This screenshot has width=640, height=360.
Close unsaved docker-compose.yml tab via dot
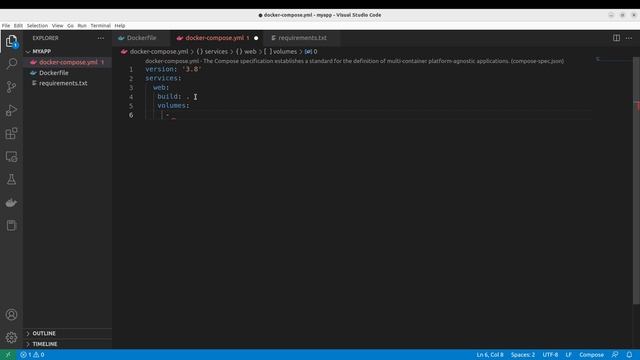click(x=256, y=38)
